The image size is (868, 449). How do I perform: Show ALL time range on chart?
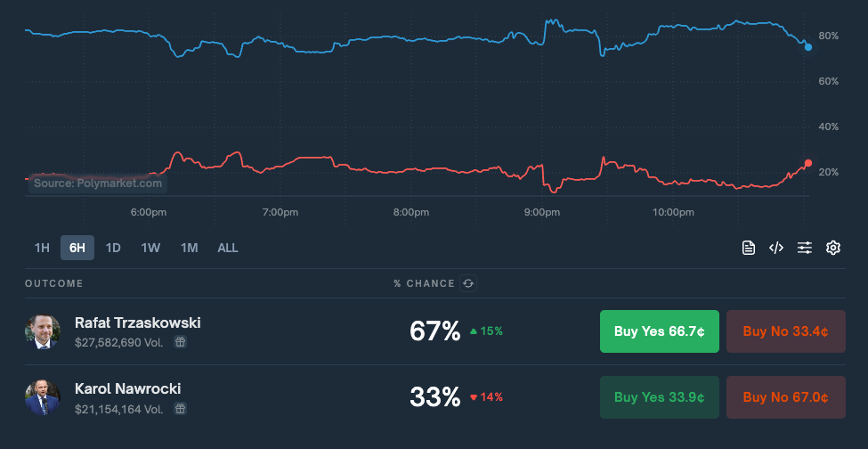(228, 248)
